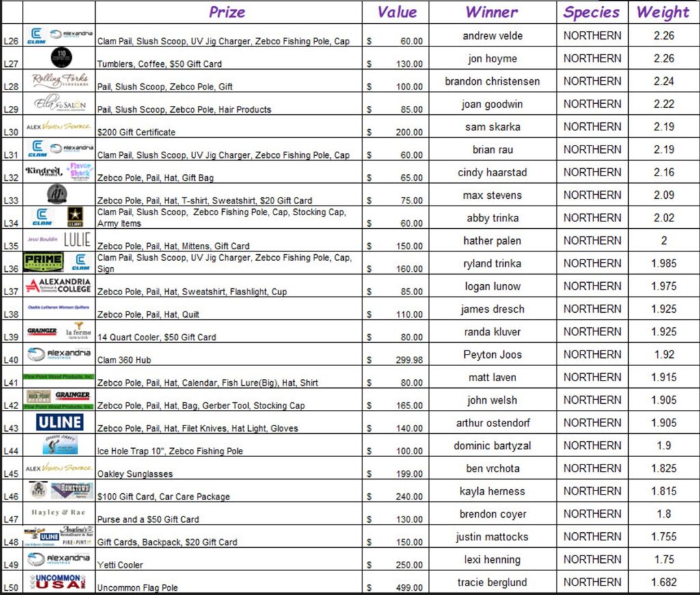
Task: Select the weight 2.24 cell
Action: (x=664, y=81)
